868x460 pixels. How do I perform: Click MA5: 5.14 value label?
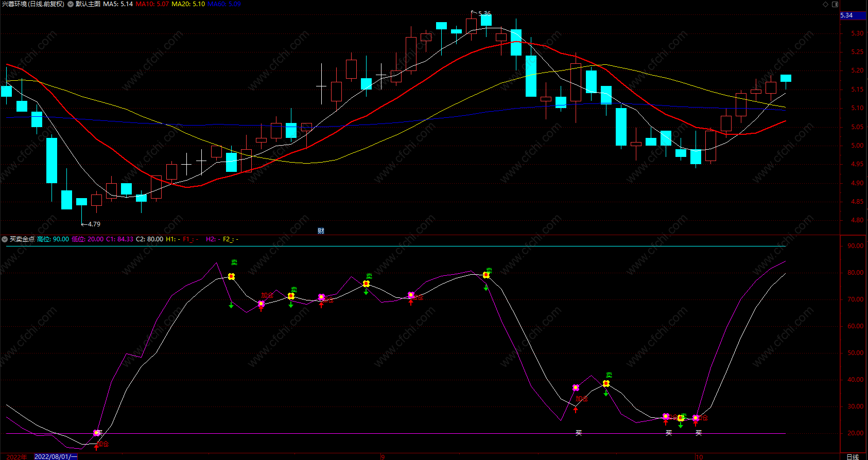click(x=118, y=4)
